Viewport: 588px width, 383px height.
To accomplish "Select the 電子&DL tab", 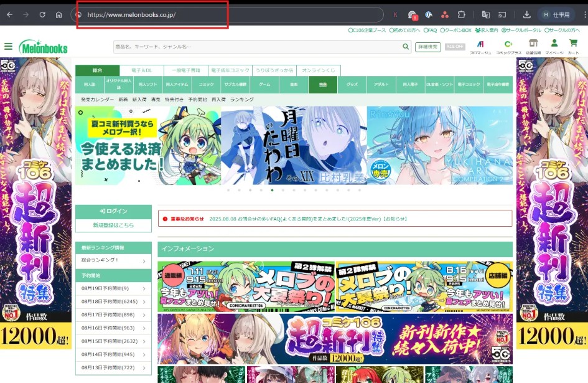I will point(142,70).
